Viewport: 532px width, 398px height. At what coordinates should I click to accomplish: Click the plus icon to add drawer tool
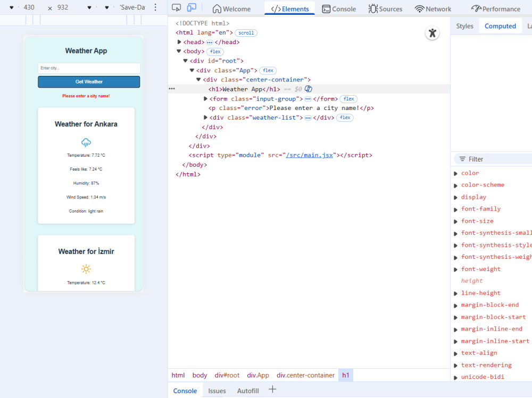[272, 389]
